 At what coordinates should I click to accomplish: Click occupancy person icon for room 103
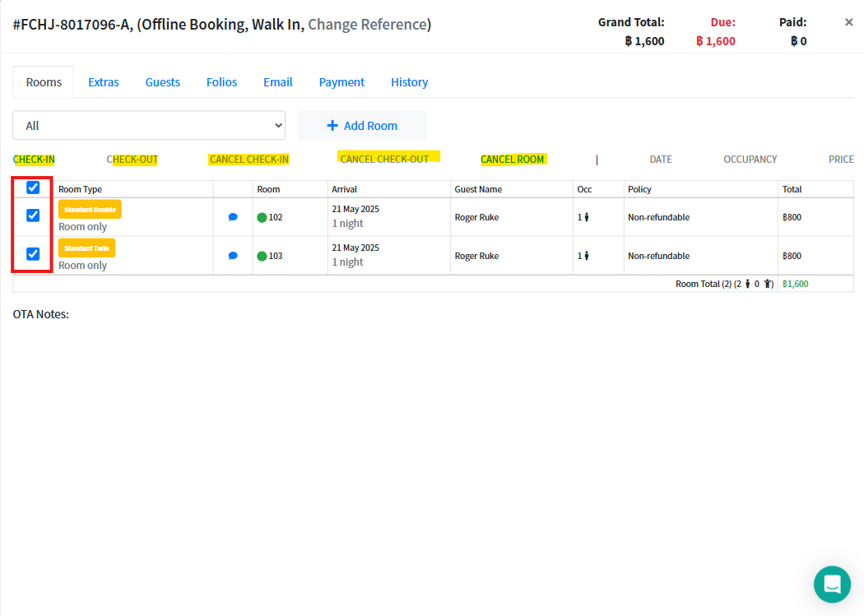pos(587,256)
